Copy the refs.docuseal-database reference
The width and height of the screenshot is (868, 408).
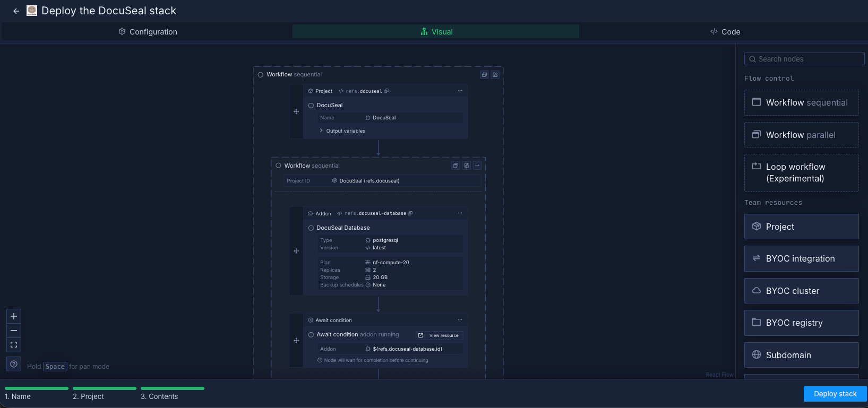click(410, 213)
